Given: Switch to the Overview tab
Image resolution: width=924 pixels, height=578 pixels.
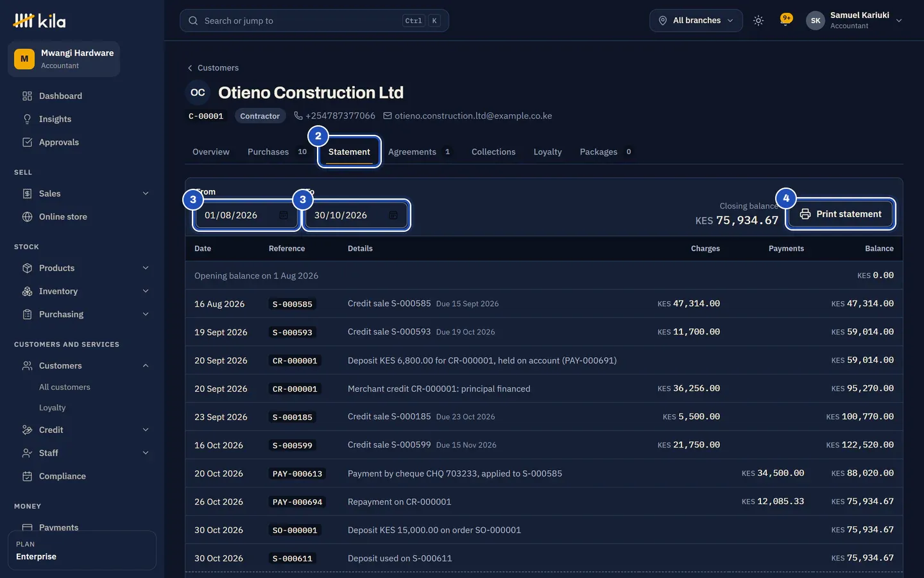Looking at the screenshot, I should click(x=211, y=152).
